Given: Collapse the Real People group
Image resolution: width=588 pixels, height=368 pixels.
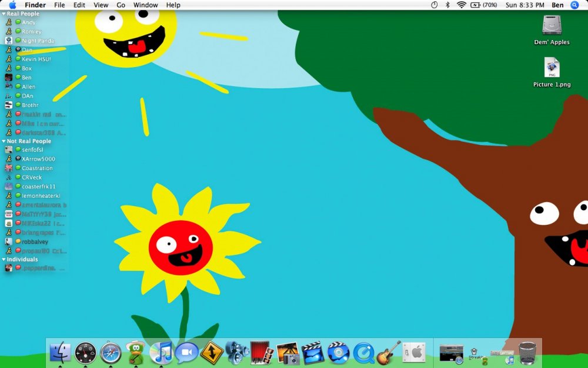Looking at the screenshot, I should click(4, 14).
